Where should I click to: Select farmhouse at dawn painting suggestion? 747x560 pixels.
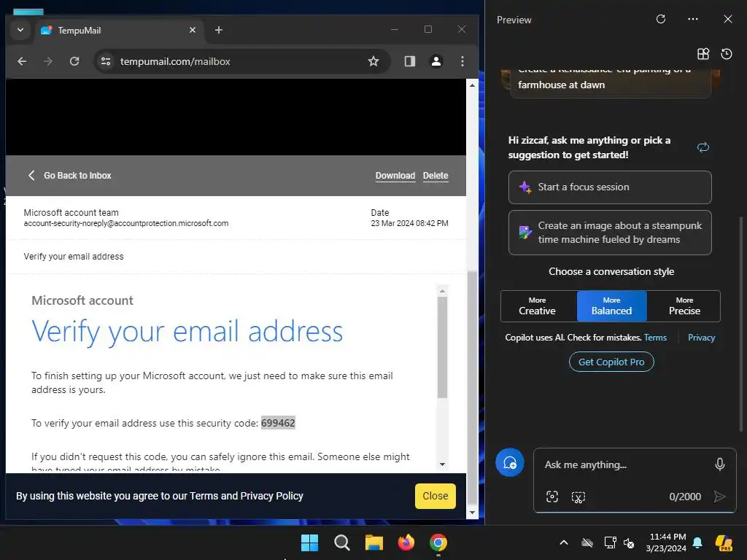click(x=610, y=83)
